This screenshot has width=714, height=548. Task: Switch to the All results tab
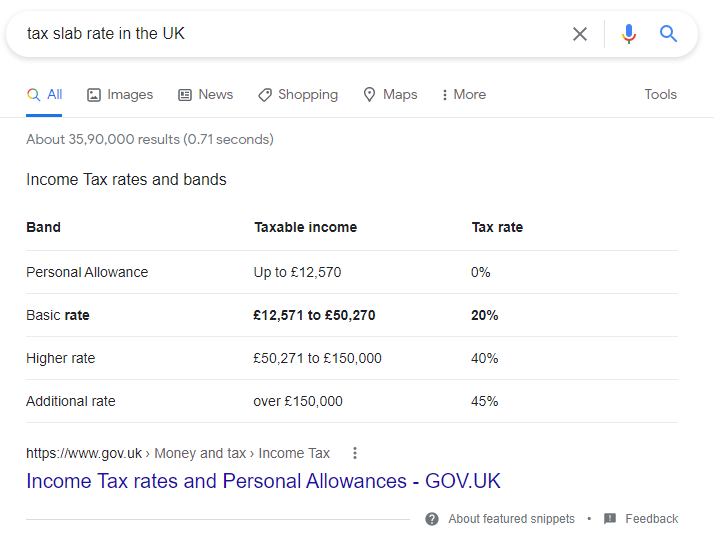point(44,95)
